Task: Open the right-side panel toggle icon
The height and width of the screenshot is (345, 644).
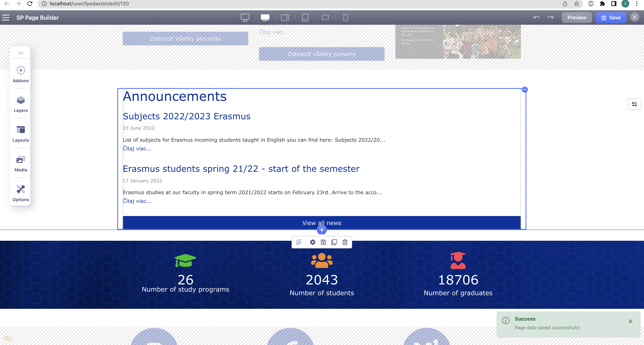Action: (x=634, y=104)
